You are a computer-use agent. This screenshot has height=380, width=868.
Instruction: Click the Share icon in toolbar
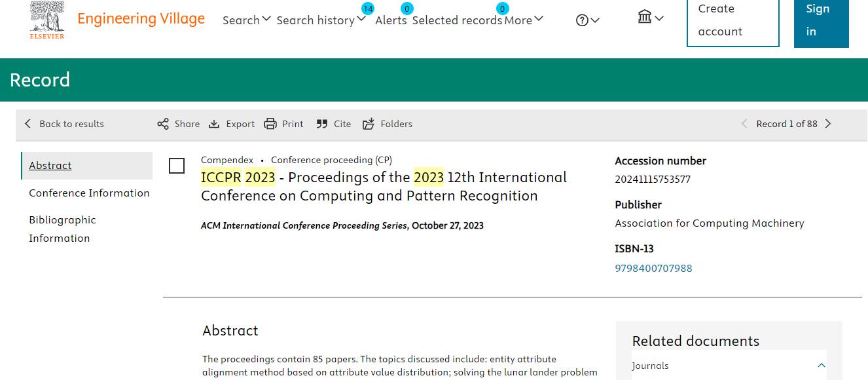(163, 124)
